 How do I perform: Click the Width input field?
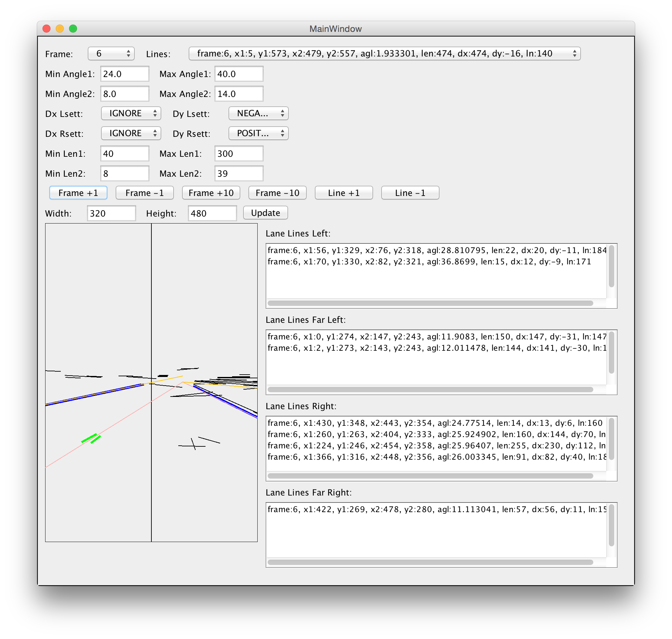[x=111, y=214]
